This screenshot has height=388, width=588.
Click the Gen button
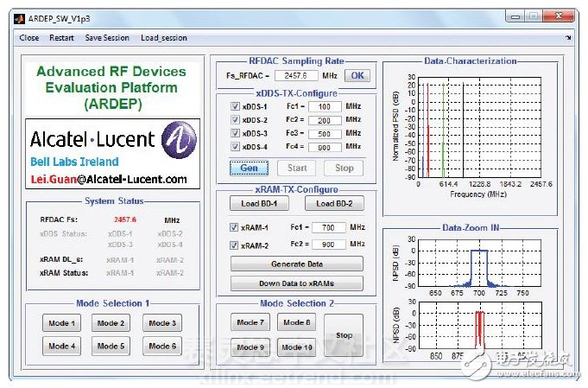[x=248, y=168]
